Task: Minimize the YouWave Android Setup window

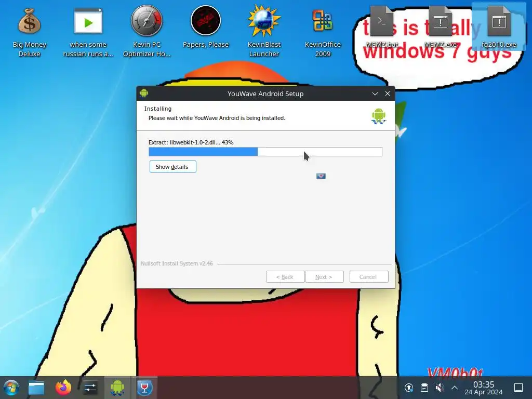Action: point(375,94)
